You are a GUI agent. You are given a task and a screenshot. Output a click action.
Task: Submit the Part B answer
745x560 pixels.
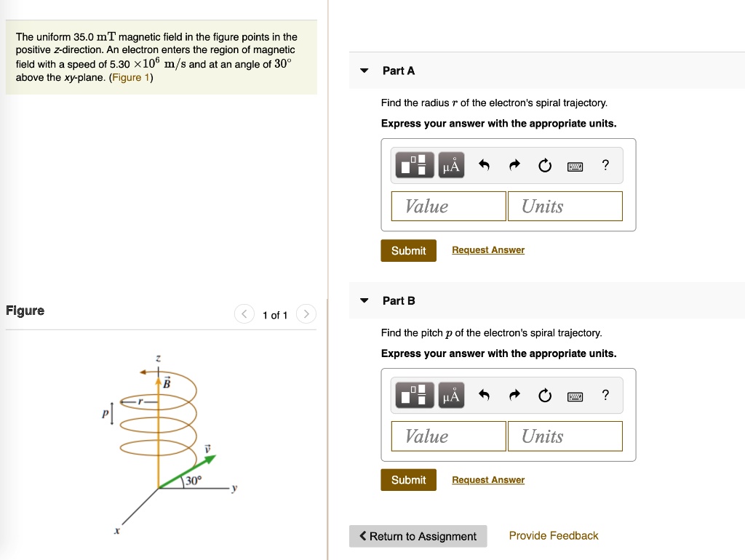coord(408,480)
